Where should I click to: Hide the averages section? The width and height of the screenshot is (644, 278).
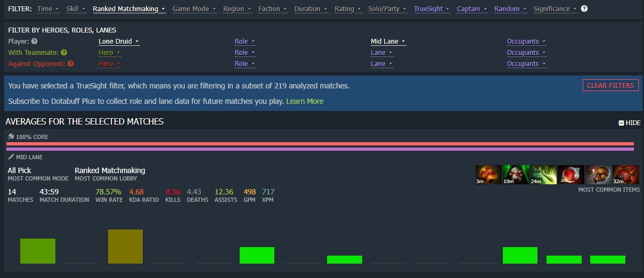click(x=630, y=123)
